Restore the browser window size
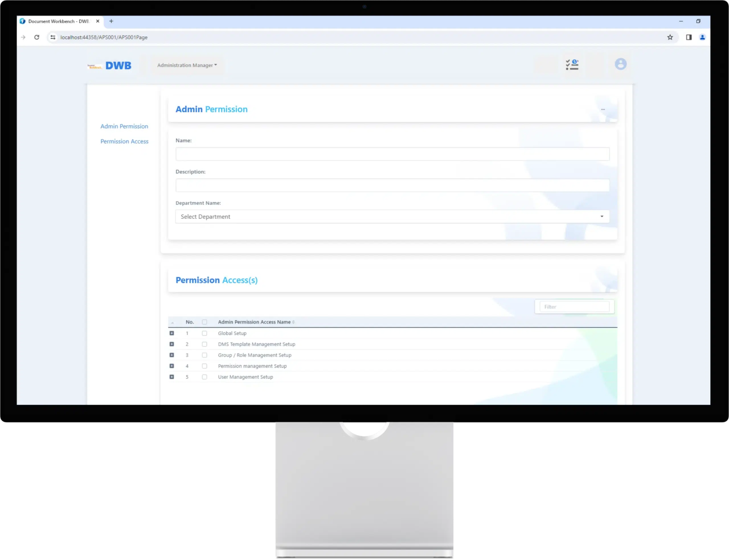The width and height of the screenshot is (729, 560). [698, 21]
